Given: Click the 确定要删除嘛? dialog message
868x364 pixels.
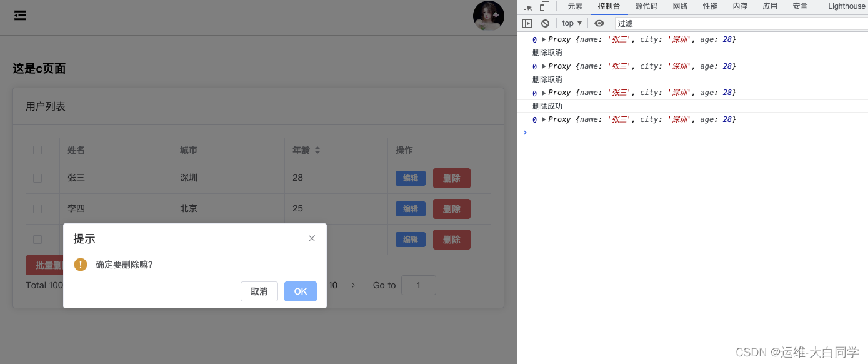Looking at the screenshot, I should coord(124,265).
